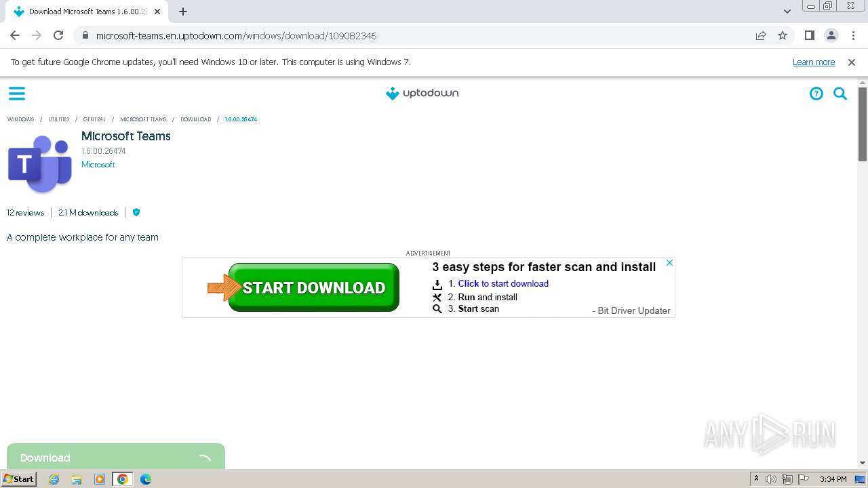
Task: Click the address bar URL
Action: (236, 35)
